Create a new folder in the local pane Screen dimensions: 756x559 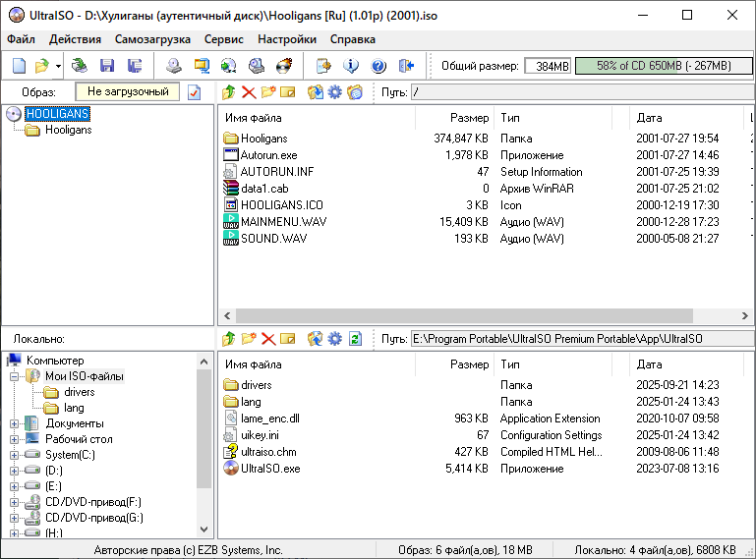coord(249,339)
